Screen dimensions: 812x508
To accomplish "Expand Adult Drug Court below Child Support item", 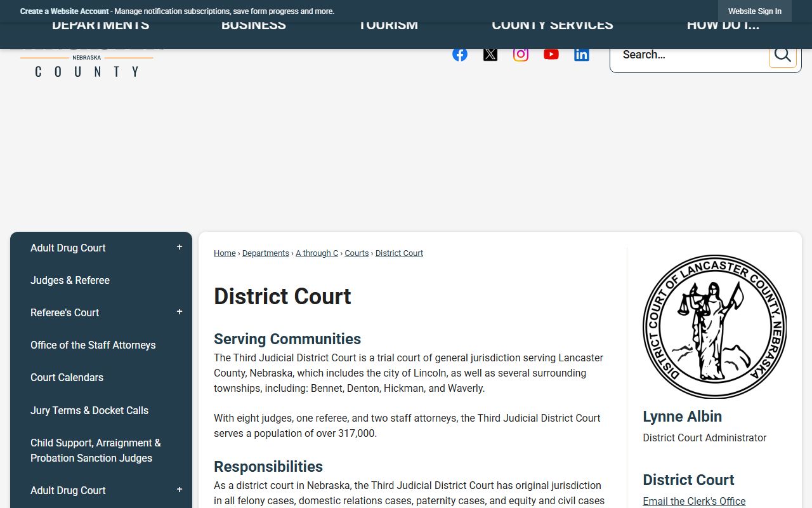I will (x=180, y=490).
